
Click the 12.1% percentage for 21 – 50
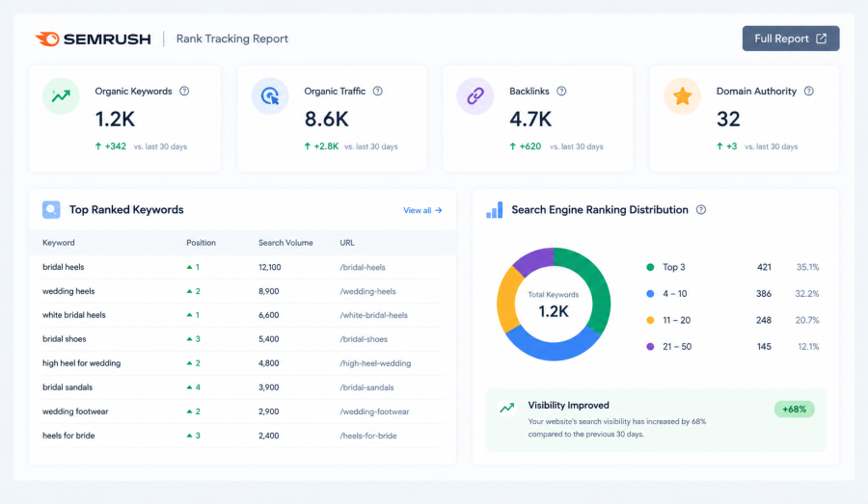[808, 347]
